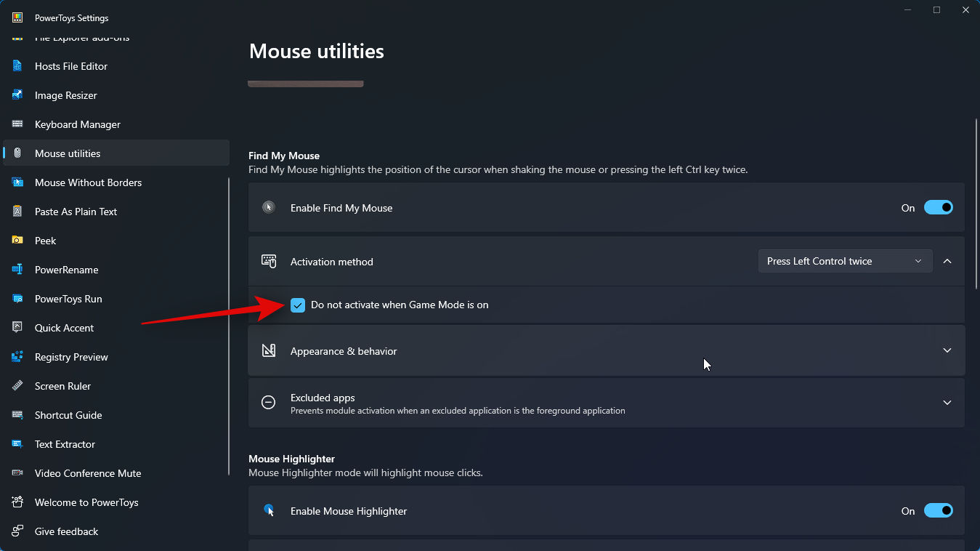Click the Find My Mouse cursor icon
The width and height of the screenshot is (980, 551).
(269, 207)
